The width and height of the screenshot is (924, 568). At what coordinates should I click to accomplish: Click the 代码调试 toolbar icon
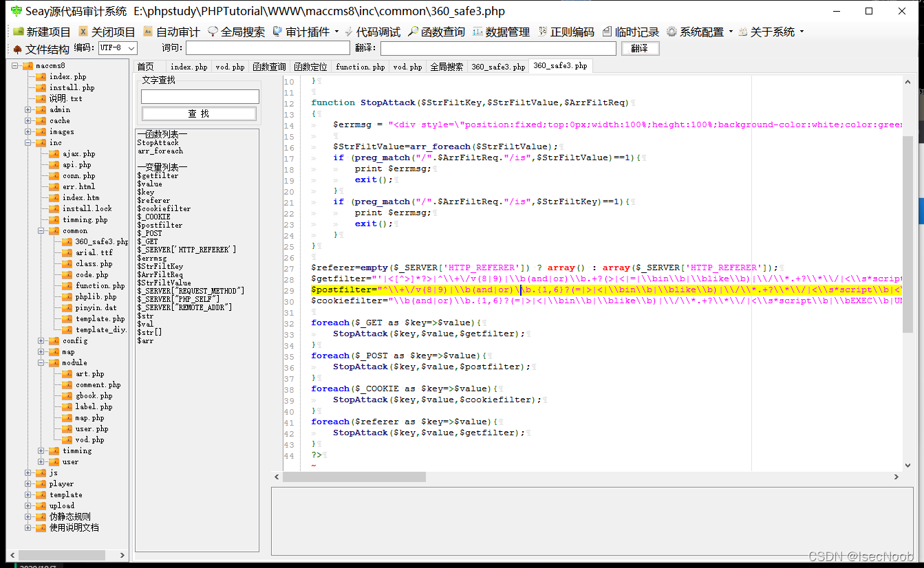pos(349,32)
